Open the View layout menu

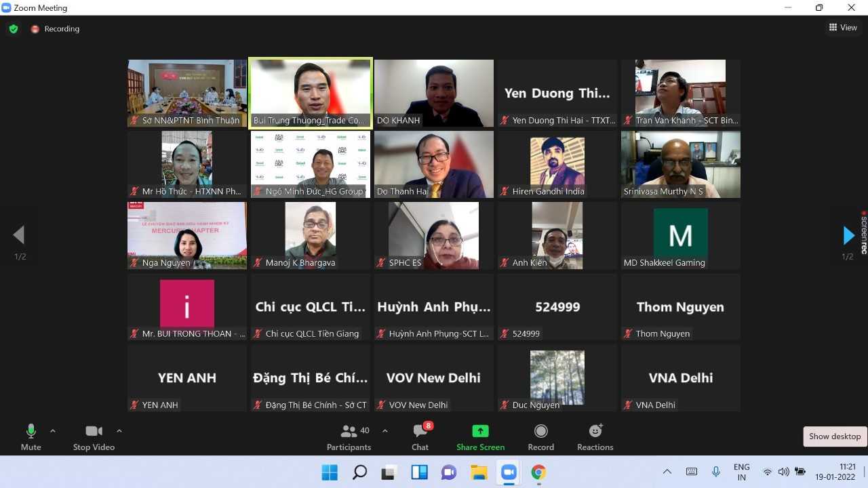pos(843,28)
